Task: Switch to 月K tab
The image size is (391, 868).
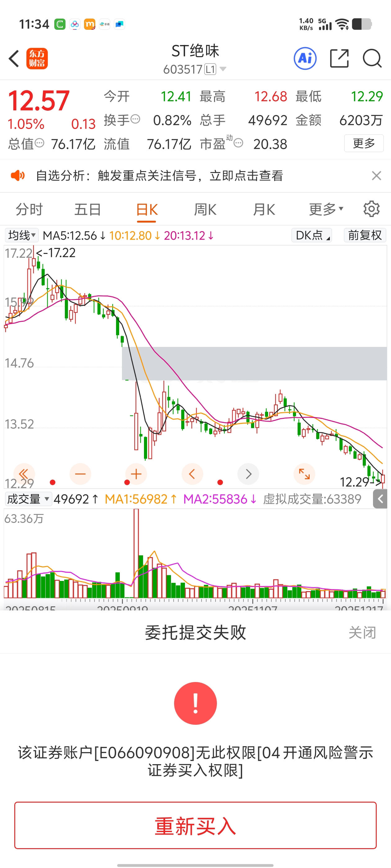Action: (x=264, y=209)
